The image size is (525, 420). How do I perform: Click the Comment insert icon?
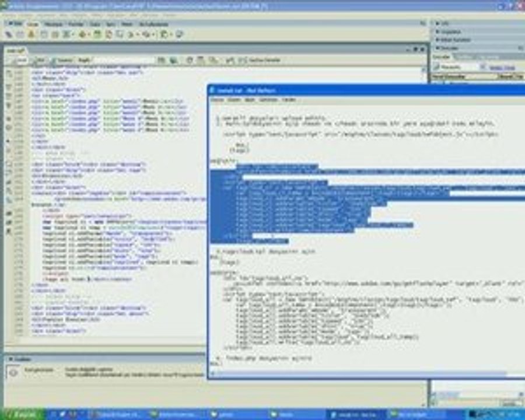tap(120, 34)
